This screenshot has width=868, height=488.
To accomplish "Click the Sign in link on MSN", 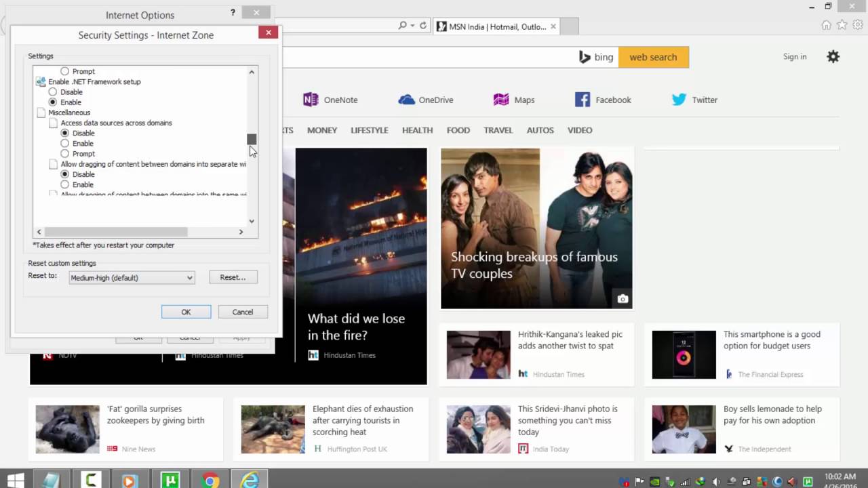I will click(795, 57).
